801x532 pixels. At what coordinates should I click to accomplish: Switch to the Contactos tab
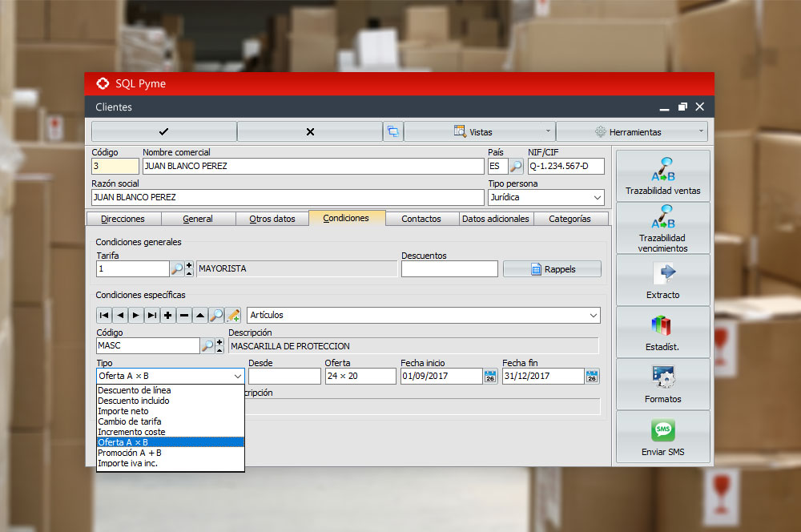point(421,219)
